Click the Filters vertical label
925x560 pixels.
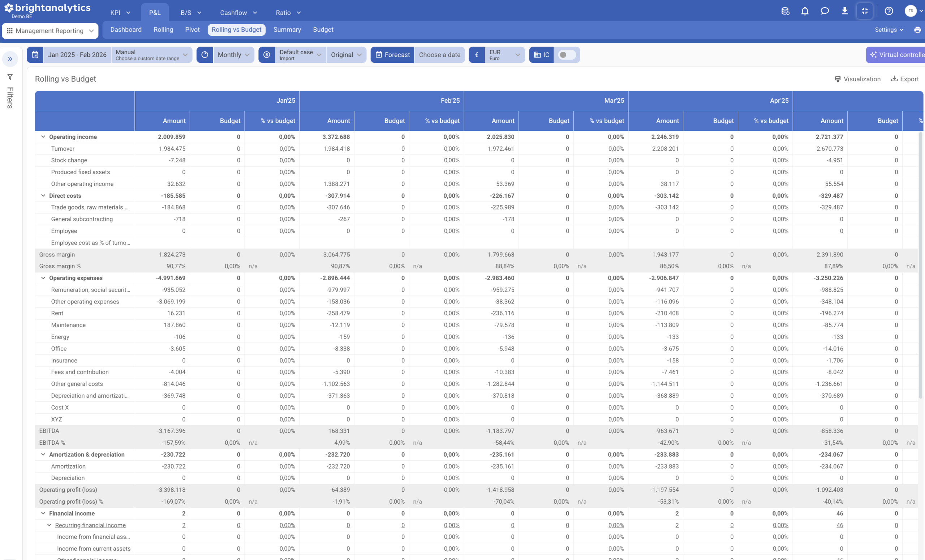10,98
